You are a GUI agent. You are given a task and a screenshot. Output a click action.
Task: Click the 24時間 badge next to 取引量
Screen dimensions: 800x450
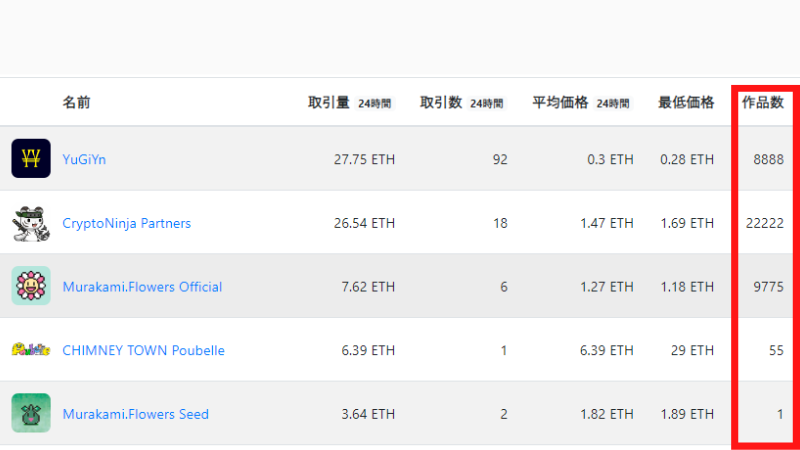pyautogui.click(x=374, y=104)
